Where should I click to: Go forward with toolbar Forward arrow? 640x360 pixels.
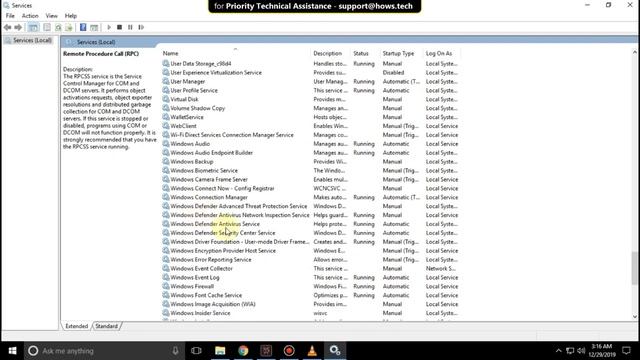18,27
